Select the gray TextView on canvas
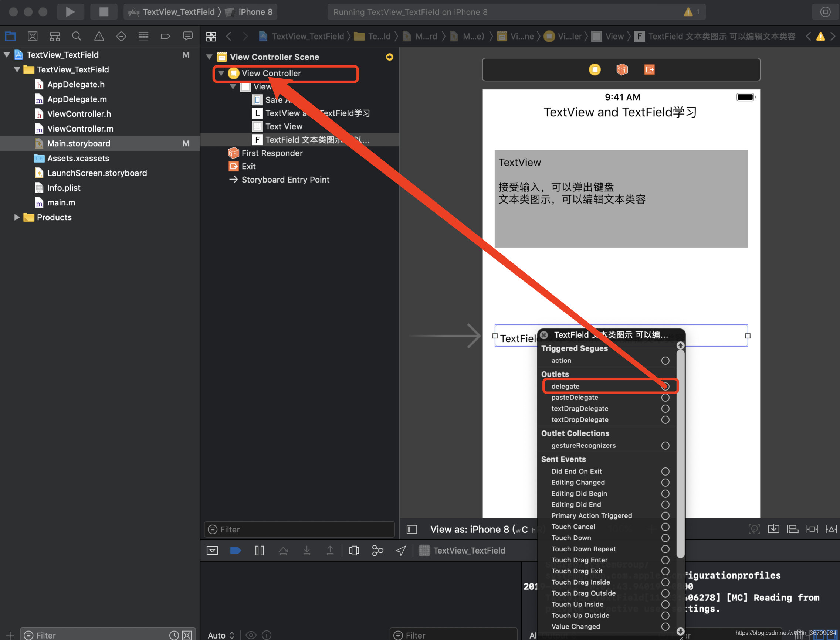 point(621,198)
